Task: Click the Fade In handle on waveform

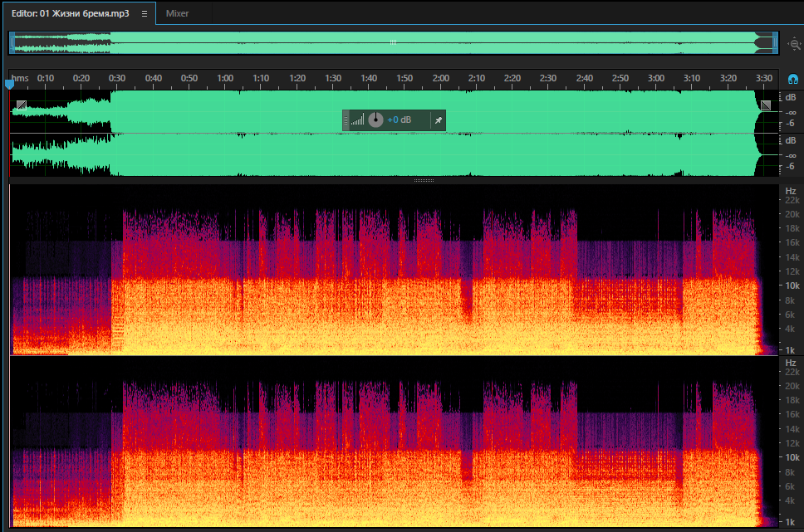Action: [21, 105]
